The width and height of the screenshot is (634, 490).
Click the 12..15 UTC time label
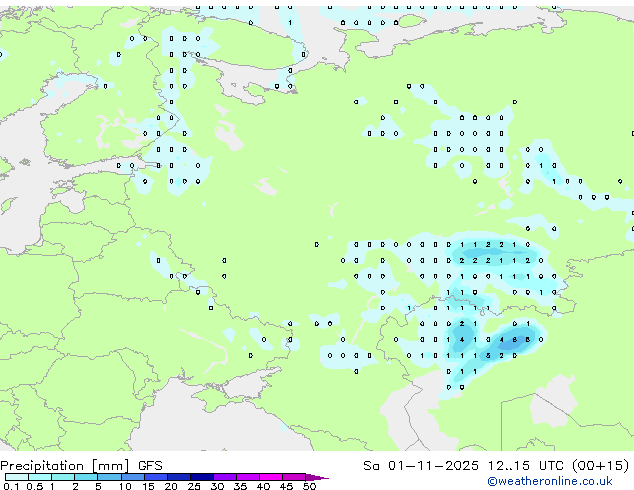[526, 466]
